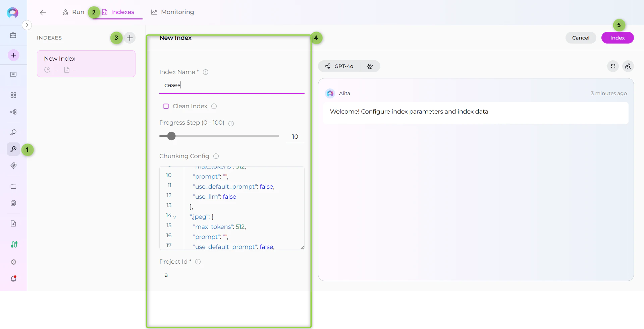This screenshot has width=644, height=329.
Task: Open the chat conversations sidebar icon
Action: [13, 75]
